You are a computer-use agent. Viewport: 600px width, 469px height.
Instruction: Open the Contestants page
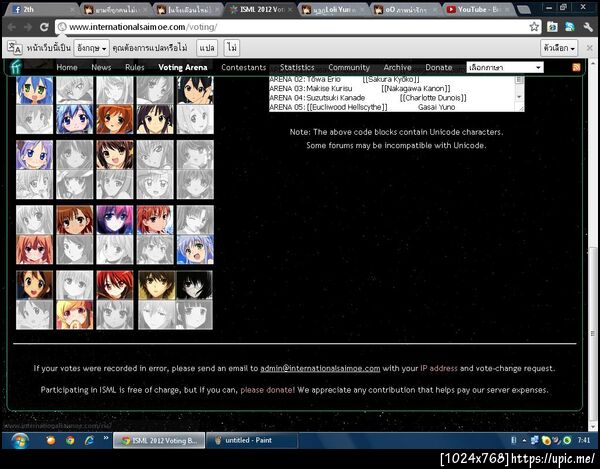point(243,67)
